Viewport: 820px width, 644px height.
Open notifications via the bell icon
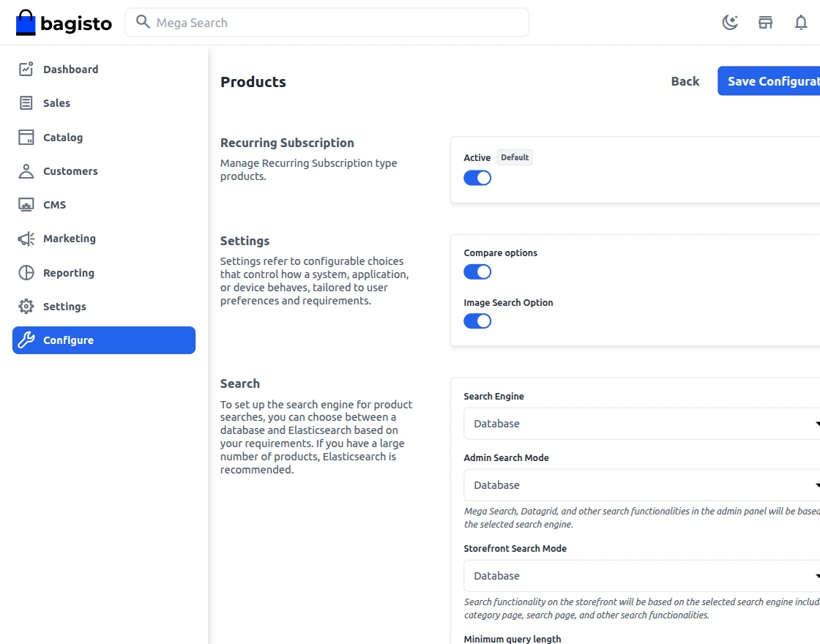click(x=801, y=23)
